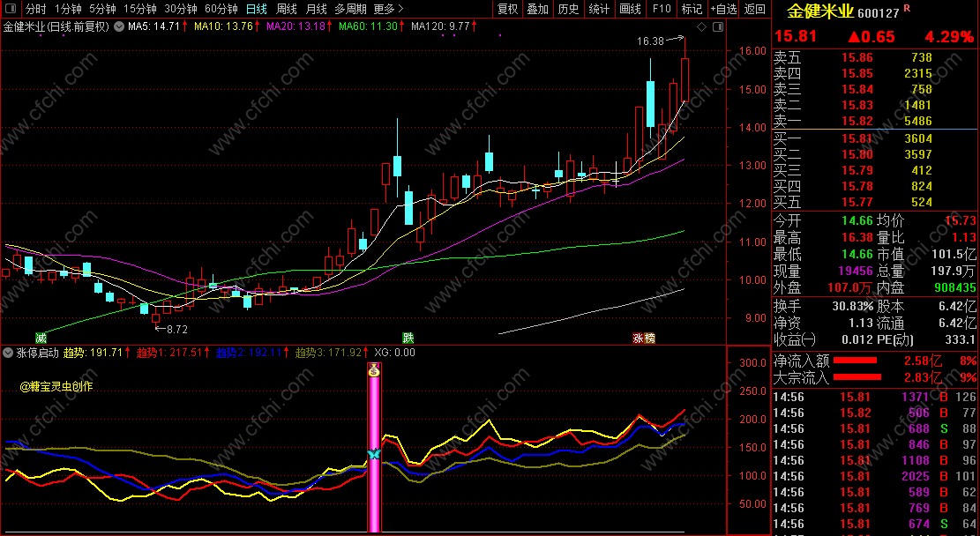Click the 最高 16.38 value
The image size is (980, 536).
(857, 237)
